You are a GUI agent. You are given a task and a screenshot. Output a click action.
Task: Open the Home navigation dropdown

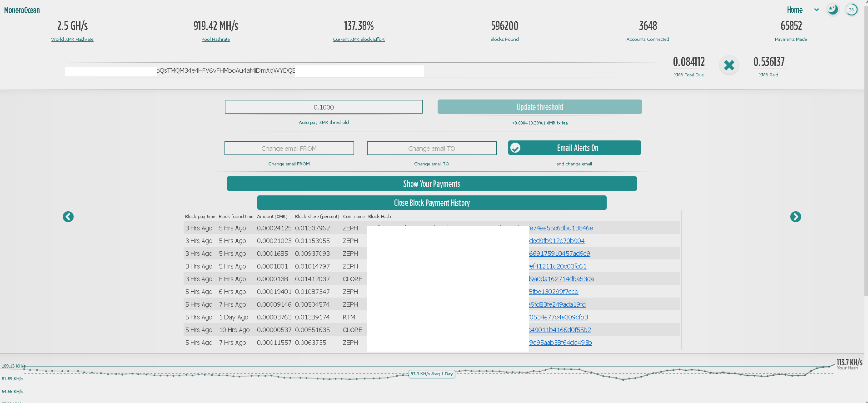click(x=803, y=10)
